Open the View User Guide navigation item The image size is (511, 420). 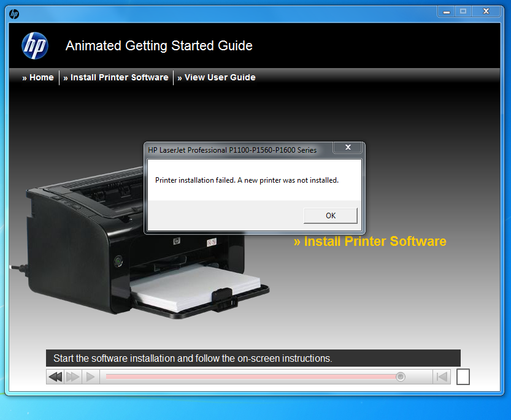coord(217,77)
